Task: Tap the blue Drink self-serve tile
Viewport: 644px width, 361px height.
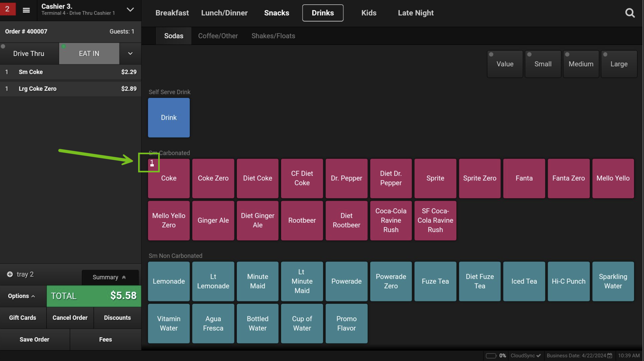Action: [x=169, y=118]
